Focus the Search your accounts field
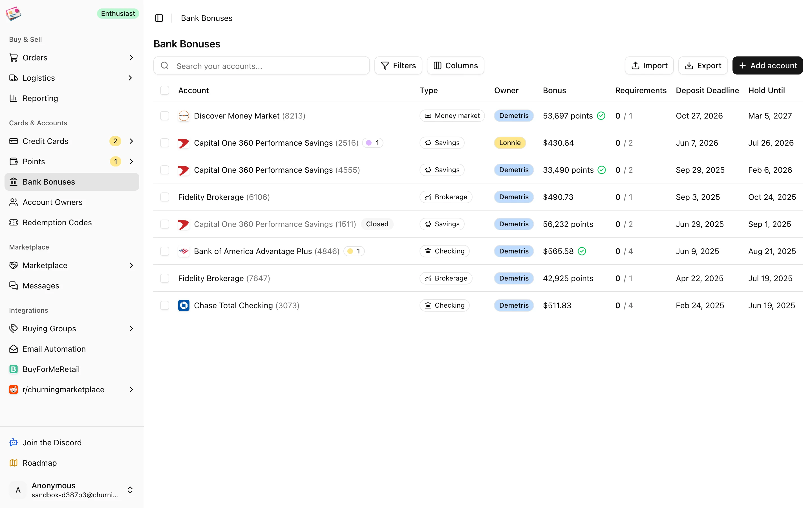 pos(261,65)
